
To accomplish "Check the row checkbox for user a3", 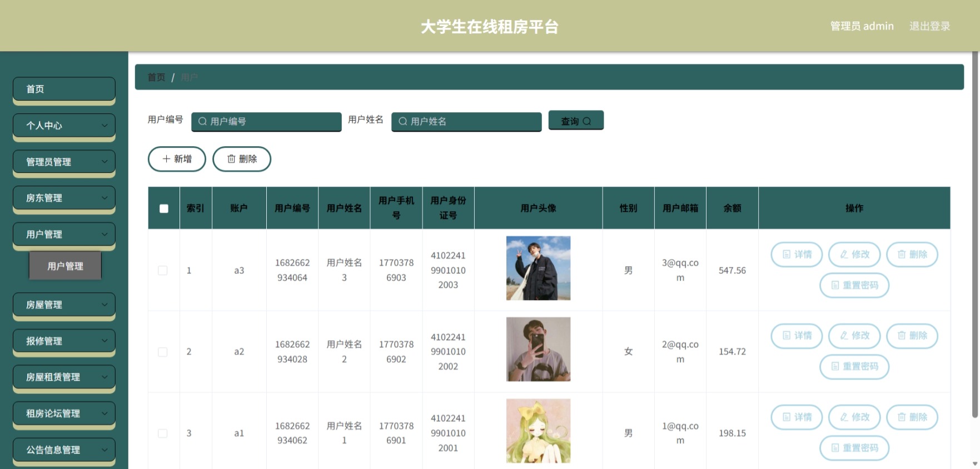I will click(x=163, y=271).
